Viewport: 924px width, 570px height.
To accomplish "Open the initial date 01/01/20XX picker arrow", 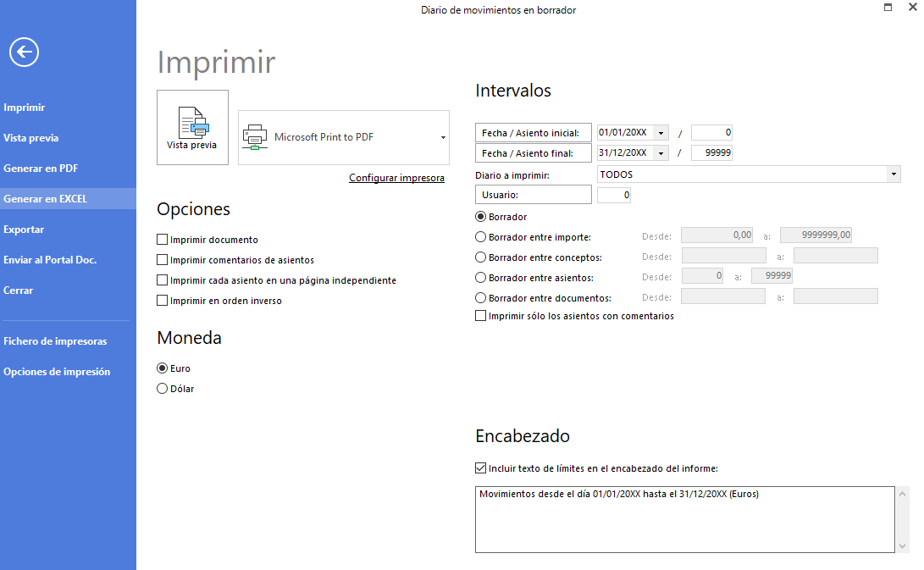I will tap(661, 133).
